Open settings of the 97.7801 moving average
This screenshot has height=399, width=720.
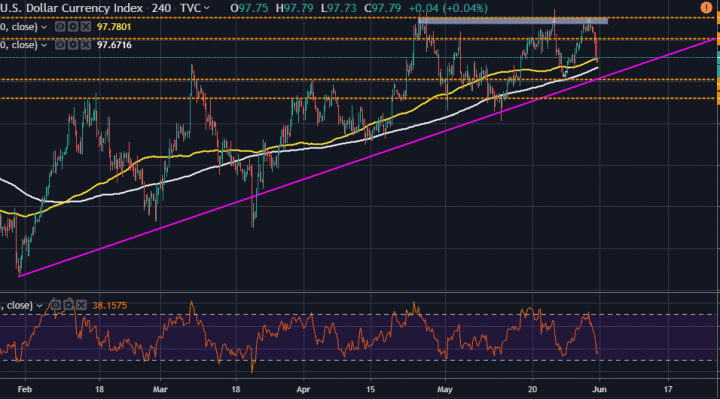(73, 27)
